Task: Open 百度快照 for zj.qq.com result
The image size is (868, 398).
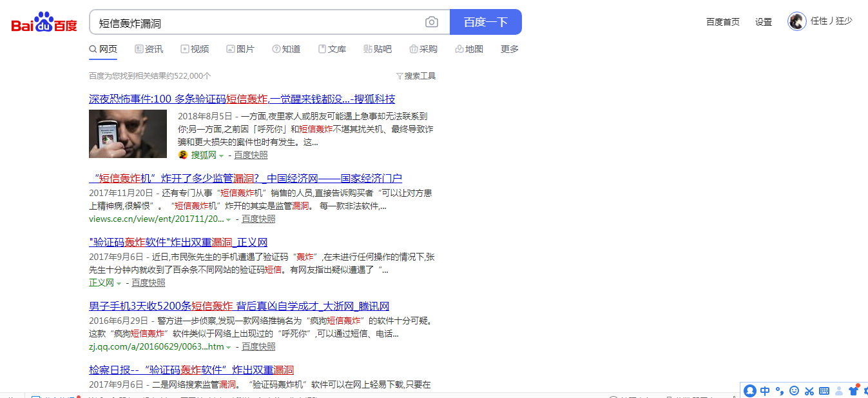Action: point(258,347)
